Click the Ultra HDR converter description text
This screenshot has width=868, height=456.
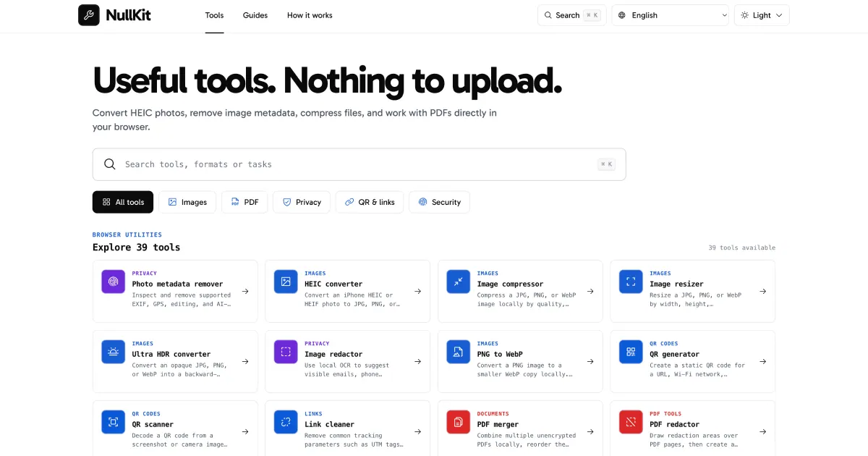click(x=180, y=370)
